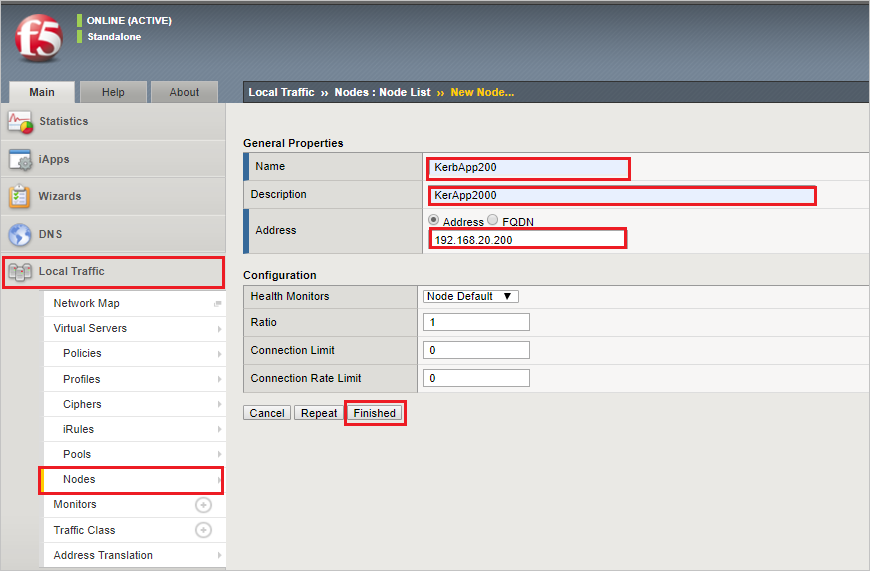The image size is (870, 571).
Task: Click the Wizards clipboard icon
Action: pyautogui.click(x=19, y=196)
